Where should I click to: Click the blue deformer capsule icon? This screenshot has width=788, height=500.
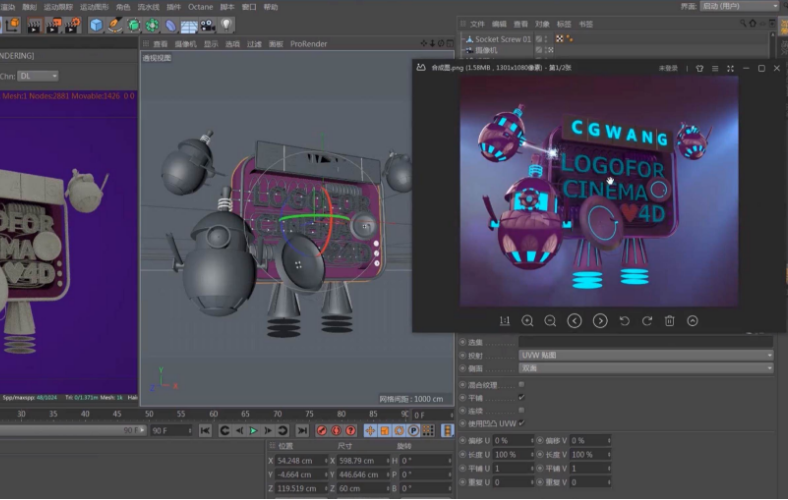click(170, 25)
